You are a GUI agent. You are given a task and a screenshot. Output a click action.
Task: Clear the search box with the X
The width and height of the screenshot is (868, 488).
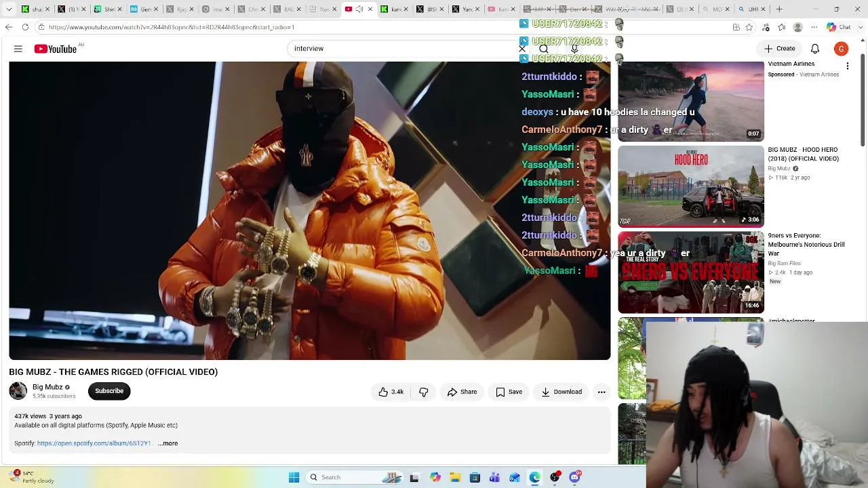tap(522, 49)
